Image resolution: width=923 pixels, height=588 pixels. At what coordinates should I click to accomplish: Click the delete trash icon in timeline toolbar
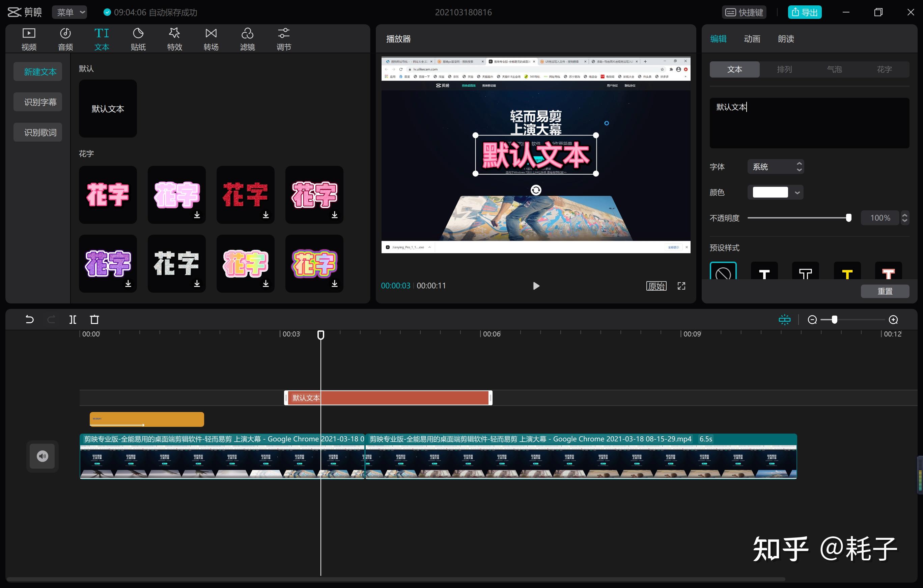pyautogui.click(x=94, y=320)
